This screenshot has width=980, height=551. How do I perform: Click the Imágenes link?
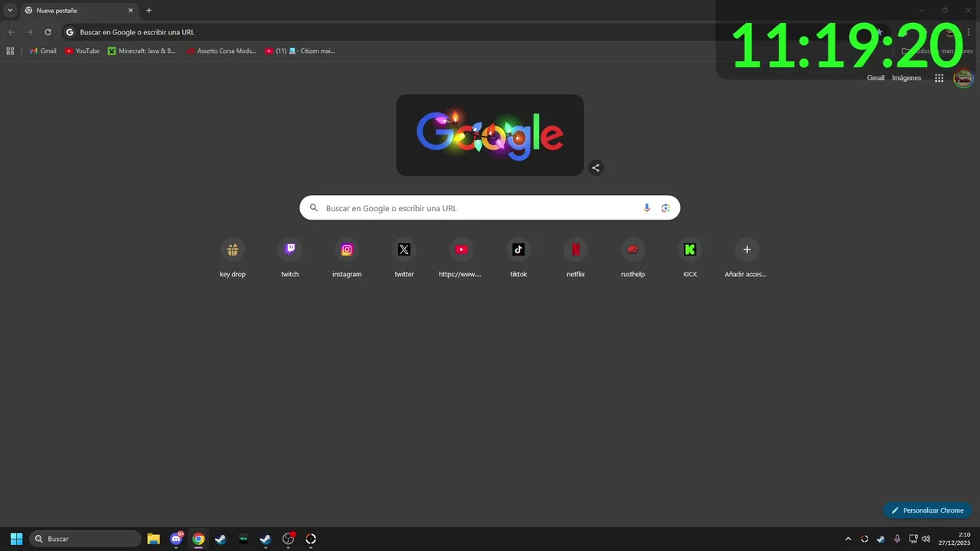tap(906, 78)
